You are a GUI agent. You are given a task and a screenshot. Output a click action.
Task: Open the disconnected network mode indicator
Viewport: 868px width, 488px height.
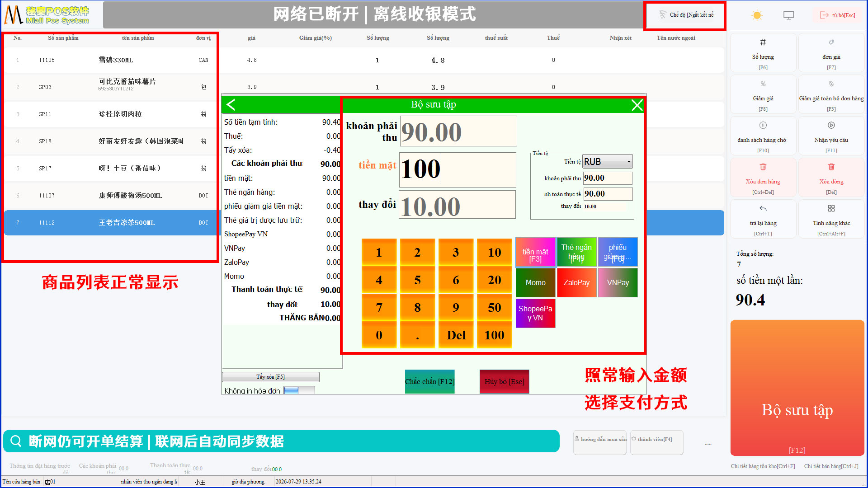click(686, 15)
